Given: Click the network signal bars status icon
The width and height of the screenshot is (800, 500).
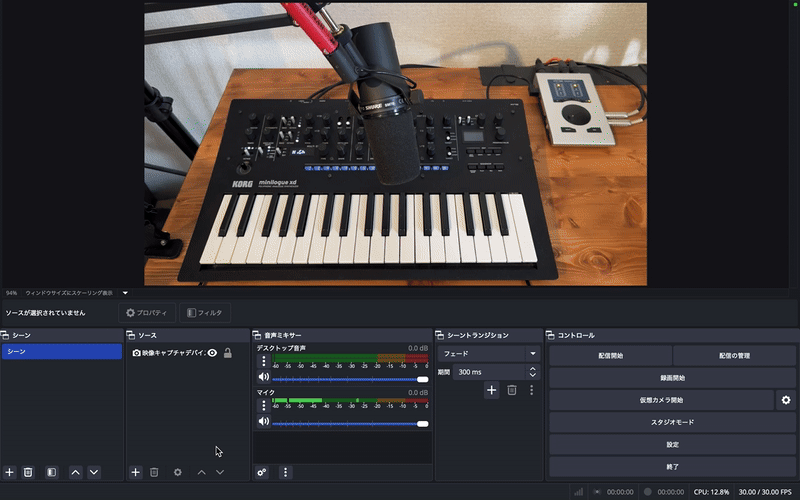Looking at the screenshot, I should click(579, 492).
